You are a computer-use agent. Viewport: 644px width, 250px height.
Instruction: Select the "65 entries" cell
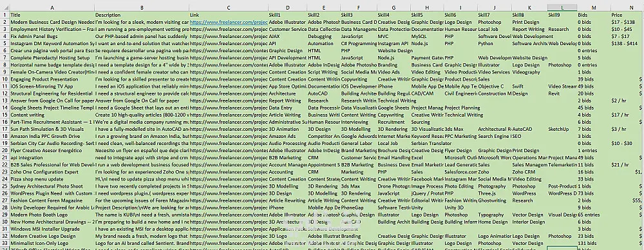coord(594,215)
